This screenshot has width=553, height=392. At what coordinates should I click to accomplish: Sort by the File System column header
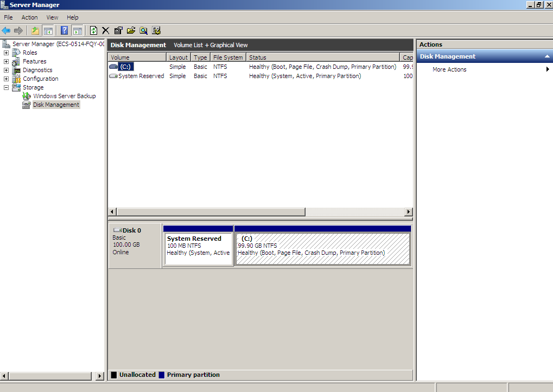228,57
